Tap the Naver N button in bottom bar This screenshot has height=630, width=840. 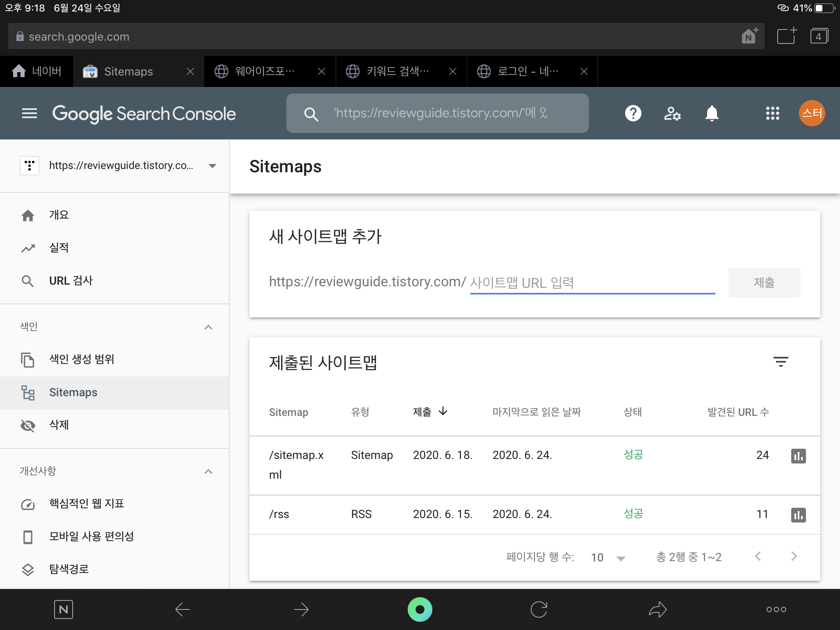63,609
